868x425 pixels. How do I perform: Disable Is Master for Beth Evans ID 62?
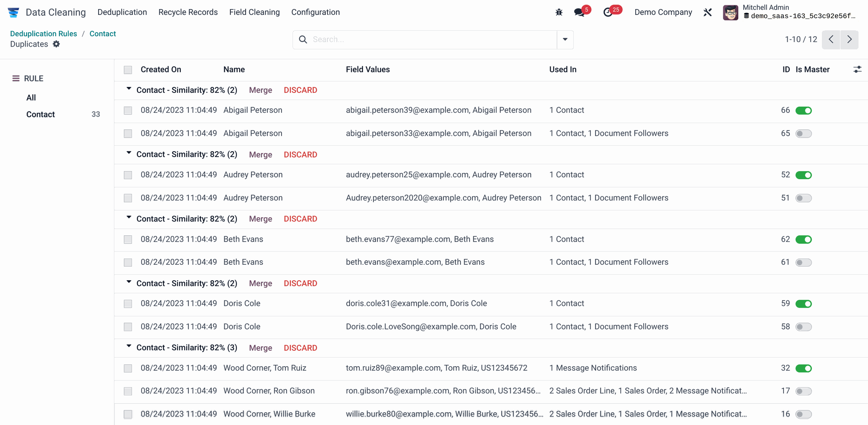click(803, 239)
